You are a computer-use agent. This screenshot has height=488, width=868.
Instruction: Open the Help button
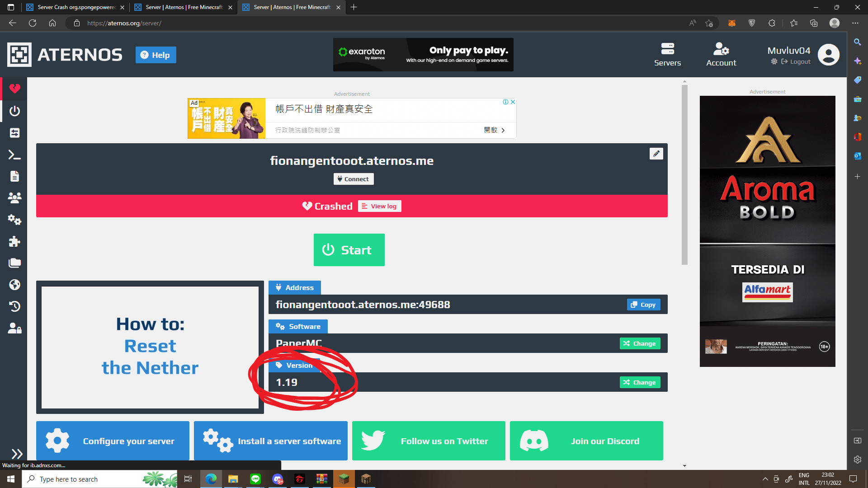click(156, 55)
